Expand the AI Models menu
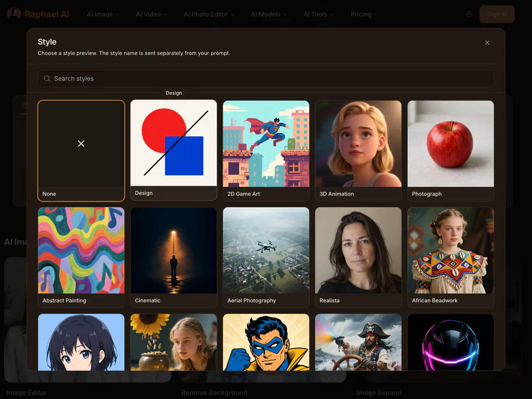The width and height of the screenshot is (532, 399). (x=269, y=14)
